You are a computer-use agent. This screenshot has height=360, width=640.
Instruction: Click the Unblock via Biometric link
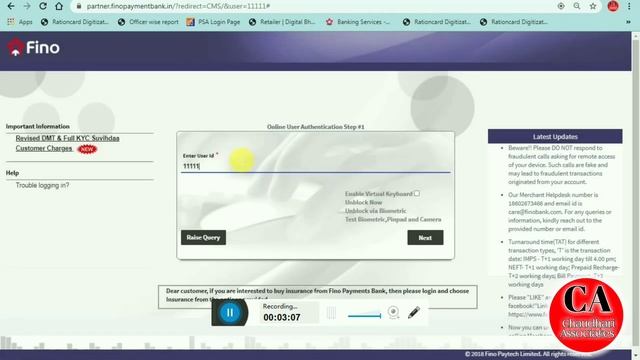376,211
